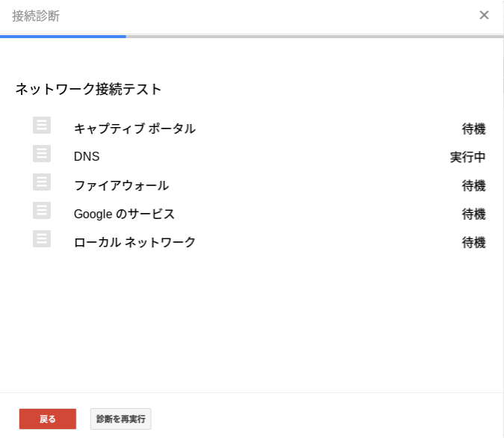Click the ネットワーク接続テスト heading
Viewport: 504px width, 438px height.
click(x=88, y=89)
